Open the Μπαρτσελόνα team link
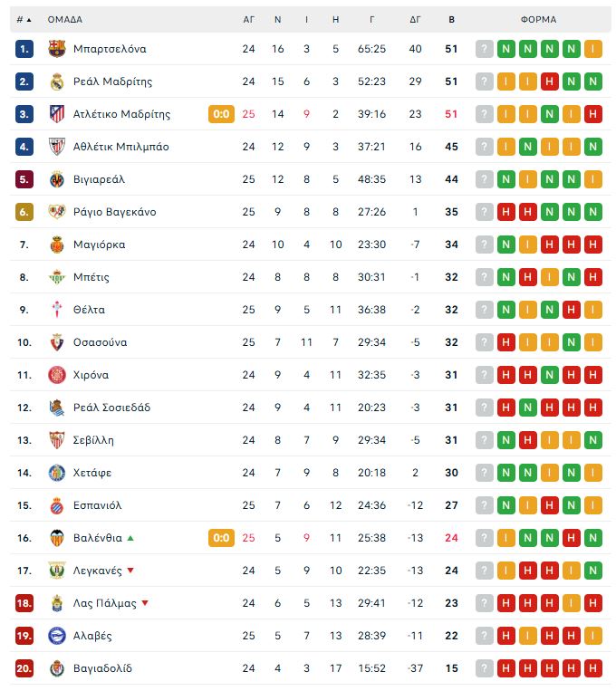The width and height of the screenshot is (616, 691). tap(110, 49)
